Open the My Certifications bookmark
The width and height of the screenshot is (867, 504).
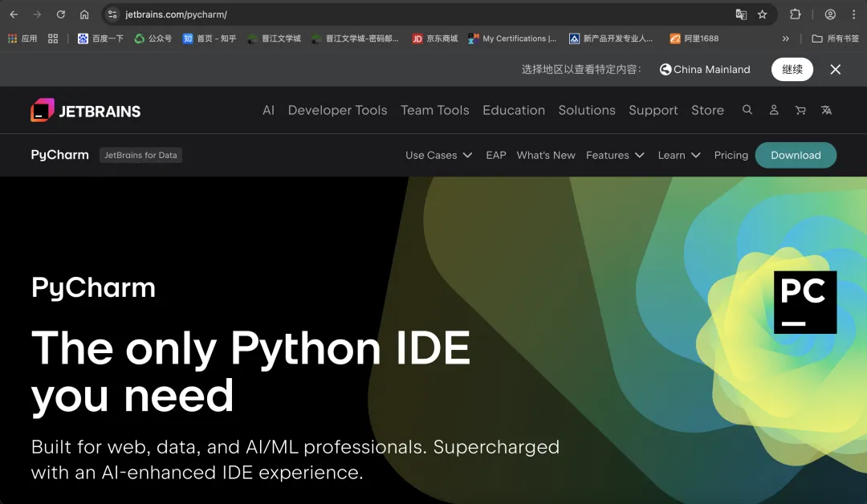click(512, 39)
